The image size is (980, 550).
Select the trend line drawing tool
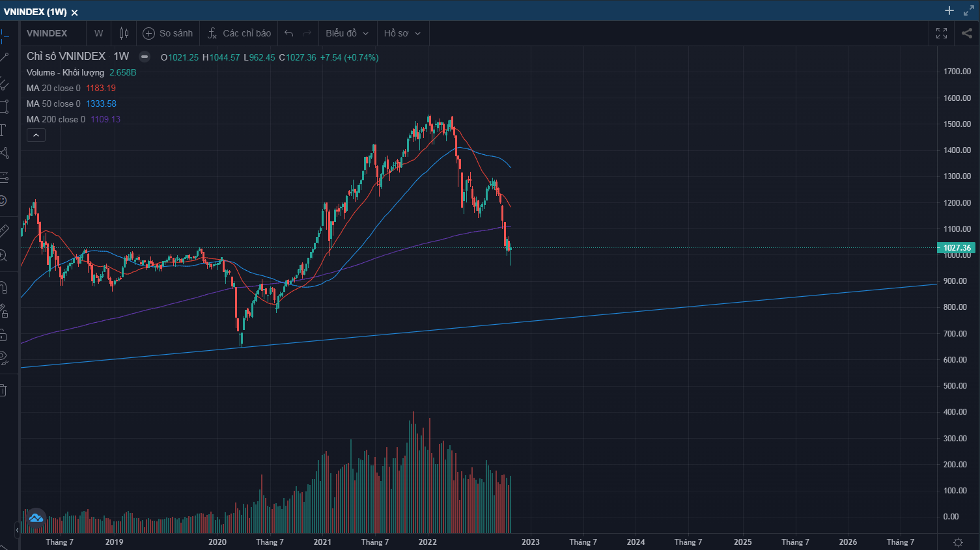(x=4, y=58)
